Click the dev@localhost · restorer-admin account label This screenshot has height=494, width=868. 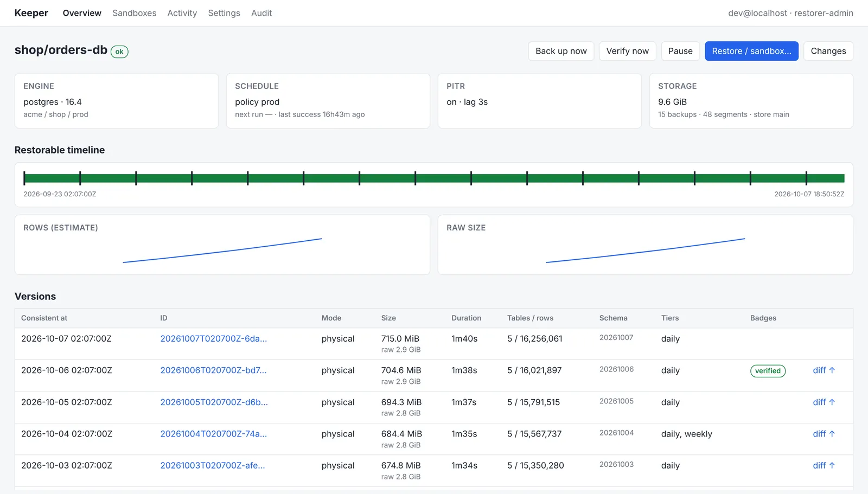[x=790, y=13]
